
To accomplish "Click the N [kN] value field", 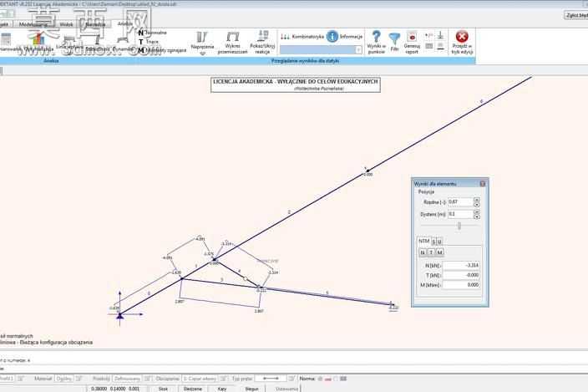I will pos(462,265).
